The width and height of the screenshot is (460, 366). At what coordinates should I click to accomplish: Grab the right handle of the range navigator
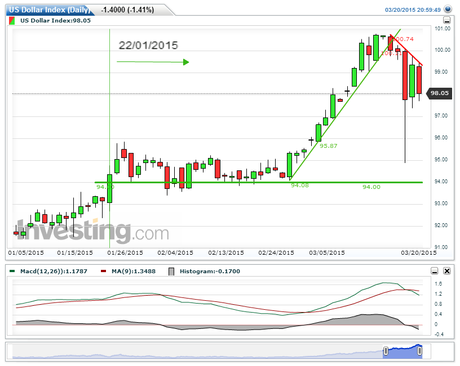420,351
